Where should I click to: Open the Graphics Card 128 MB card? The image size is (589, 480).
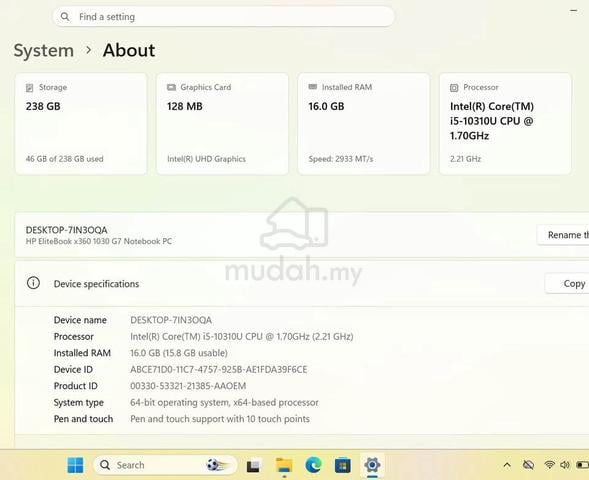tap(222, 124)
